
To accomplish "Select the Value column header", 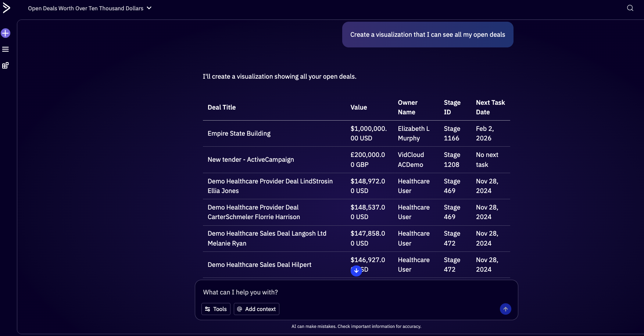I will click(x=358, y=107).
